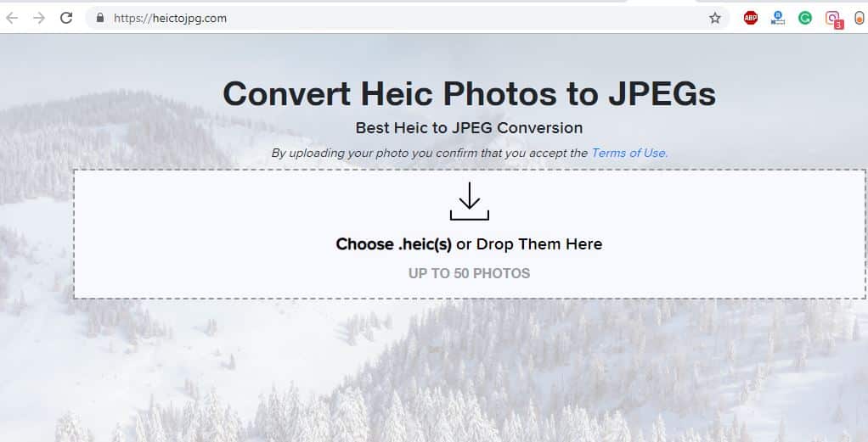
Task: Bookmark this page with the star icon
Action: click(715, 18)
